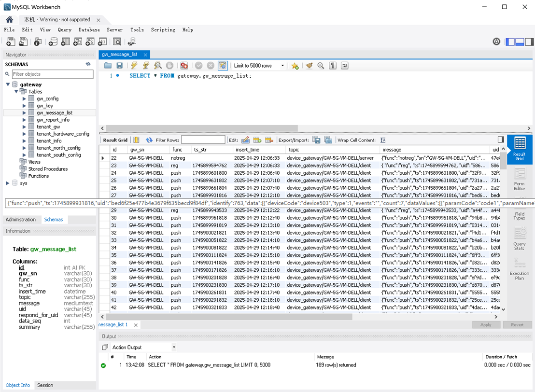Execute query with the lightning bolt icon
This screenshot has height=392, width=535.
(x=134, y=66)
